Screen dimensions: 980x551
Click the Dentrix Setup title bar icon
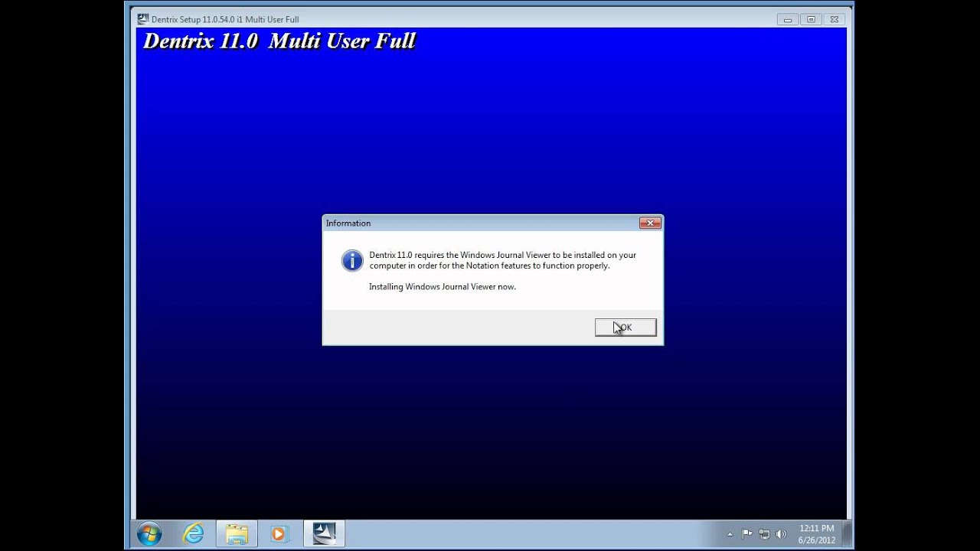click(x=142, y=19)
